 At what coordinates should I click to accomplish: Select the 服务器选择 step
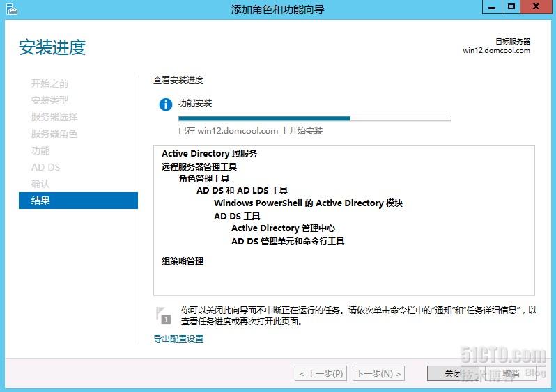(54, 117)
